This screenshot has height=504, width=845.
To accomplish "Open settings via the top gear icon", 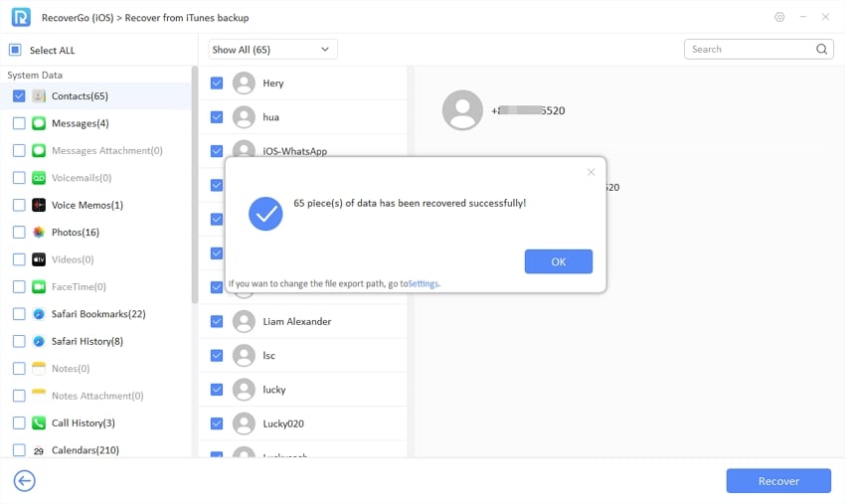I will (x=778, y=17).
